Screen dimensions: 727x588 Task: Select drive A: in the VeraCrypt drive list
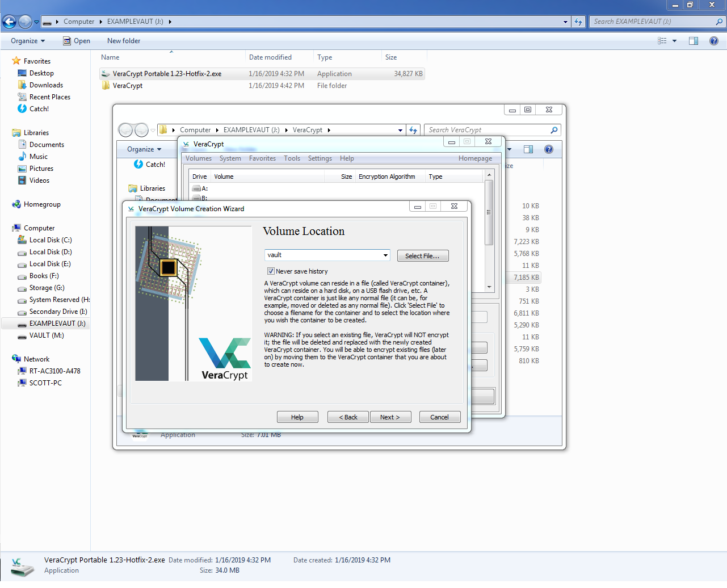click(200, 188)
